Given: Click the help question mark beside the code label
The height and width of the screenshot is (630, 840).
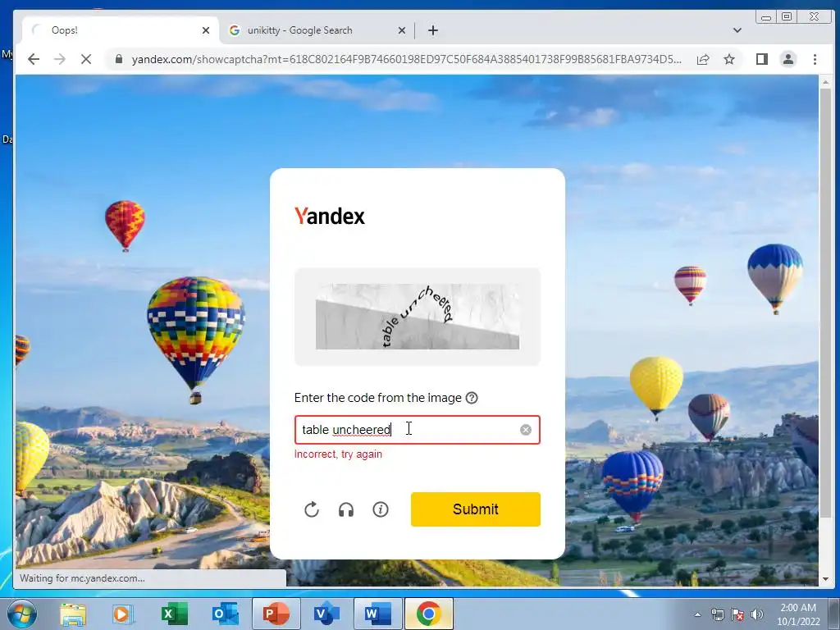Looking at the screenshot, I should [x=472, y=398].
